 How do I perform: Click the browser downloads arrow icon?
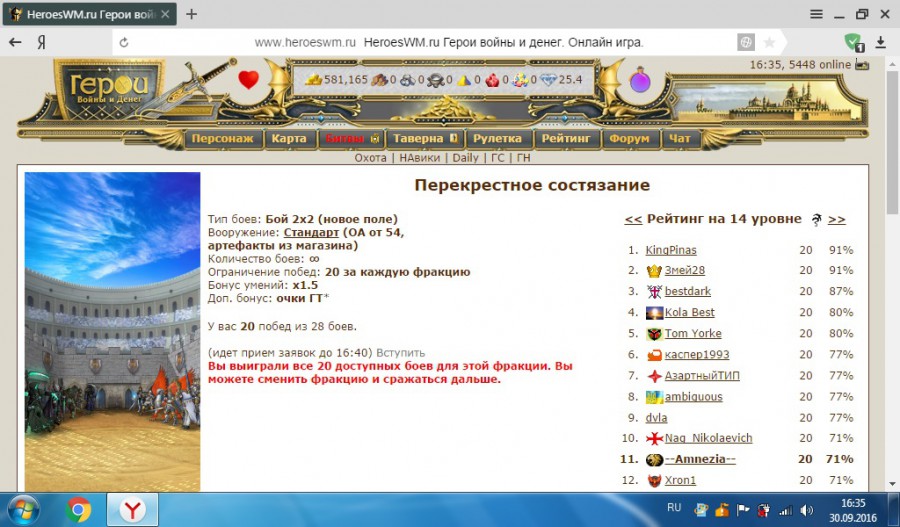[881, 43]
